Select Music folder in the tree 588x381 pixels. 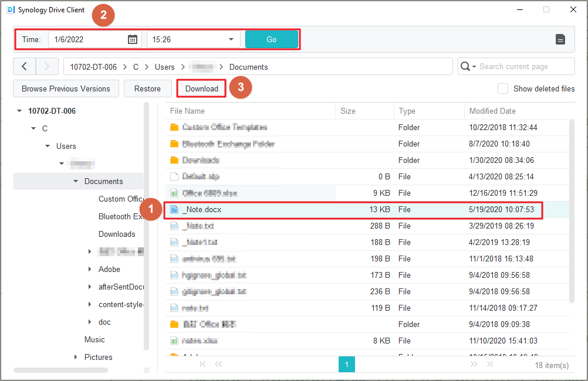(x=94, y=339)
